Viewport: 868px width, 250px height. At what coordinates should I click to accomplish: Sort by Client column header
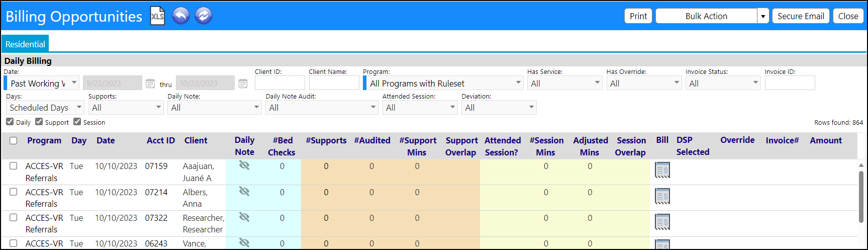196,140
